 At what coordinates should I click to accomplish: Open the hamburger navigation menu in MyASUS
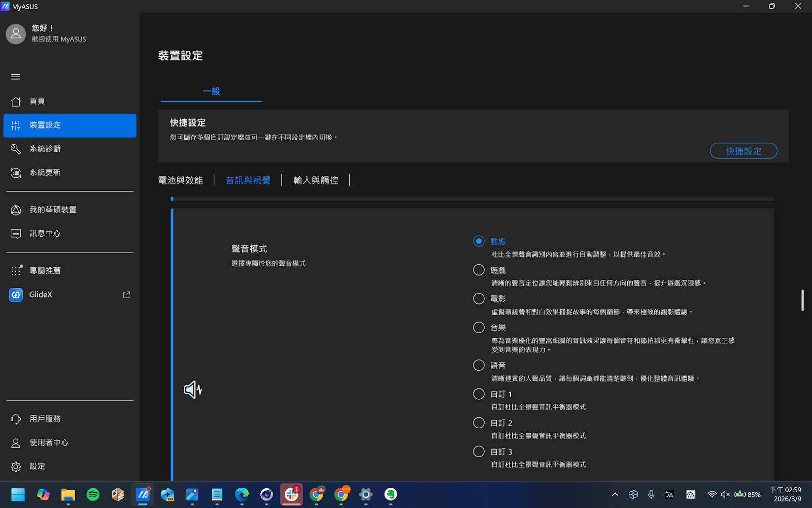(15, 77)
